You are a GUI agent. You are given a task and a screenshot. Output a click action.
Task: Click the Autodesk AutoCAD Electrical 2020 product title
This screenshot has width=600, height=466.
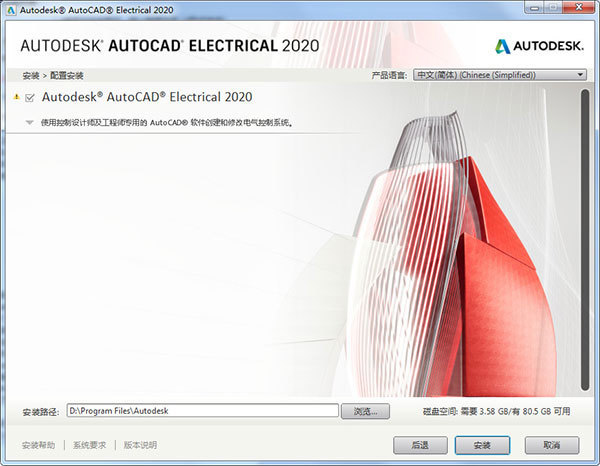[147, 97]
